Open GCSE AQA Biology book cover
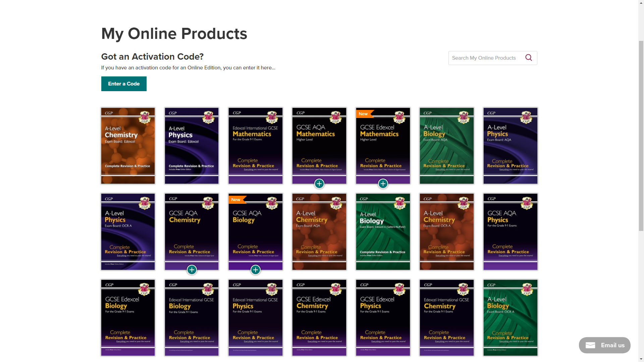The height and width of the screenshot is (362, 644). (x=256, y=232)
